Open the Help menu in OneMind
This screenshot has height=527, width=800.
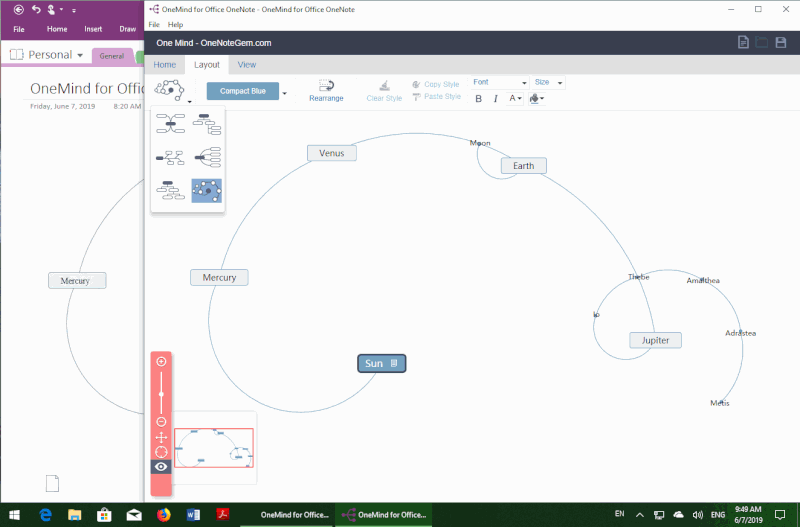pos(176,24)
